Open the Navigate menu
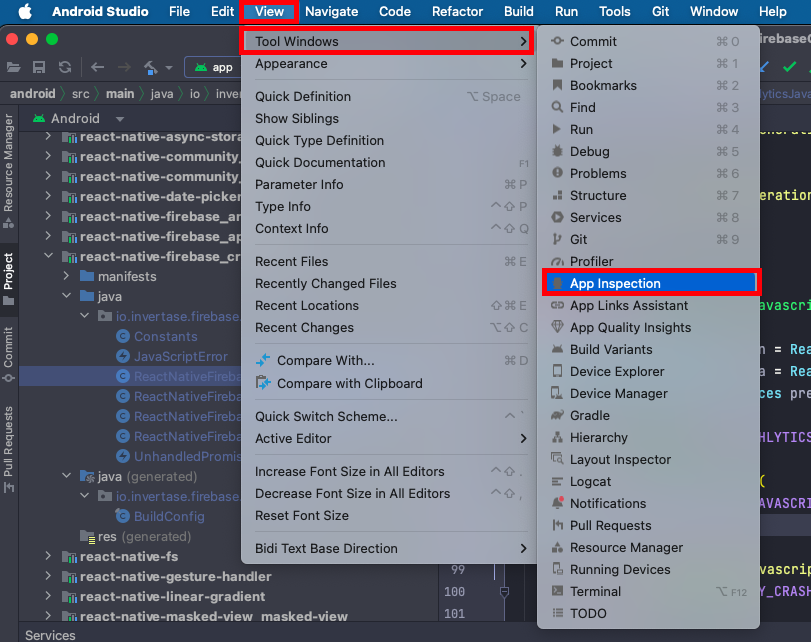Viewport: 811px width, 642px height. pos(332,11)
